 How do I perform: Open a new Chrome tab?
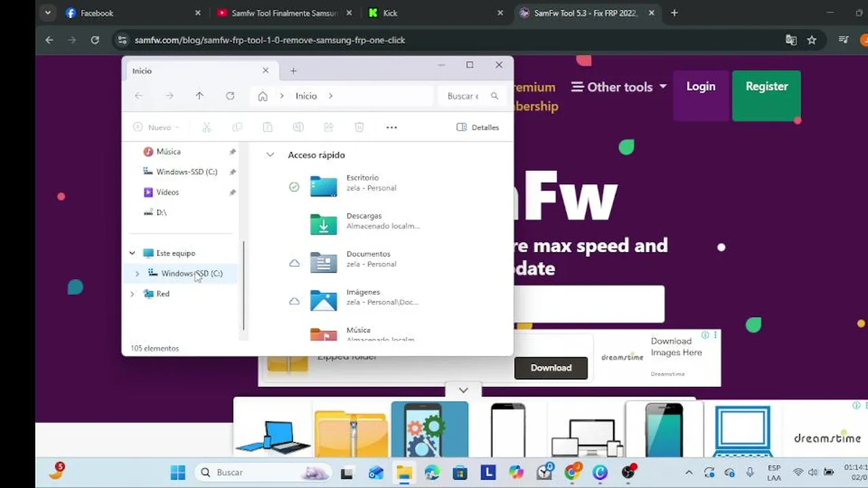point(674,13)
